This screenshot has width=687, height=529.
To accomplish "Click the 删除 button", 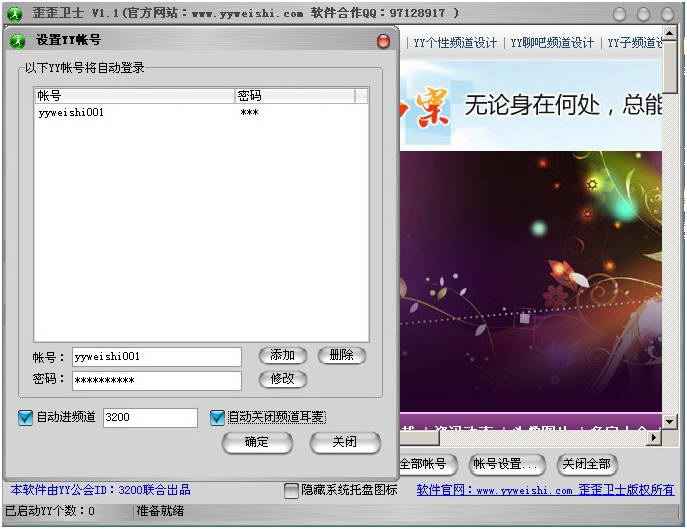I will (342, 355).
